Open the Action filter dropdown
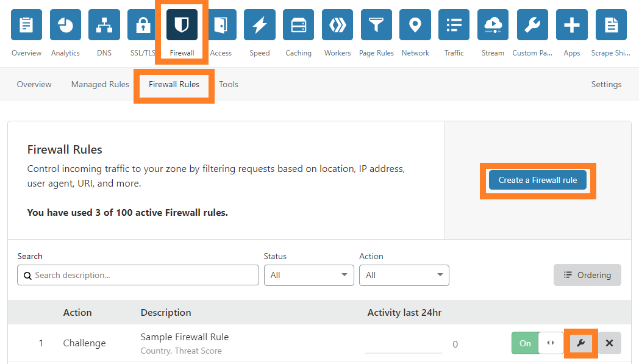639x364 pixels. click(x=404, y=275)
